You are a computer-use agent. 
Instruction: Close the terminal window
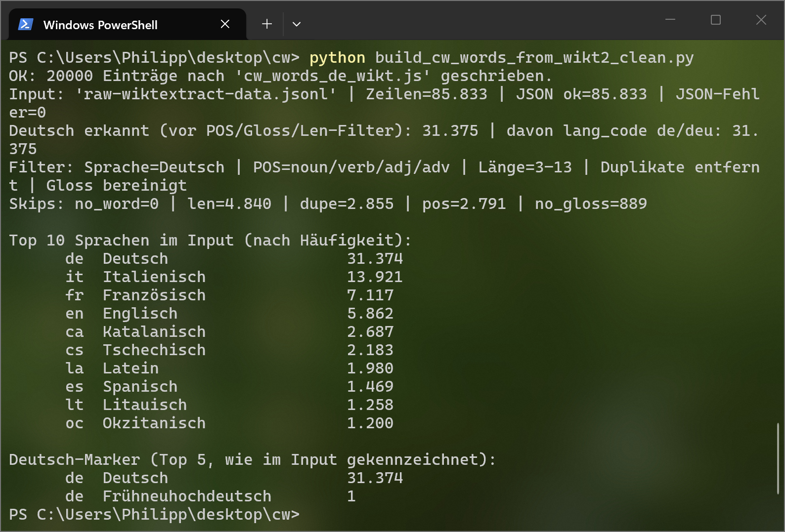761,20
